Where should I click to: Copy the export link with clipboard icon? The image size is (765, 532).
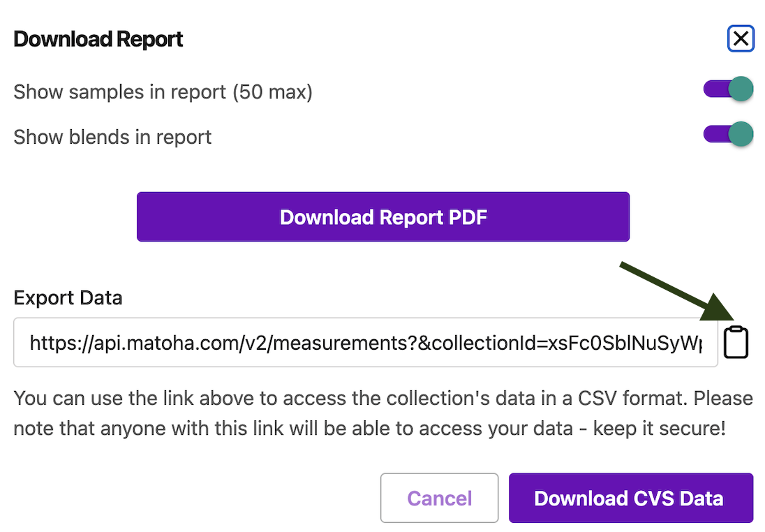[736, 342]
